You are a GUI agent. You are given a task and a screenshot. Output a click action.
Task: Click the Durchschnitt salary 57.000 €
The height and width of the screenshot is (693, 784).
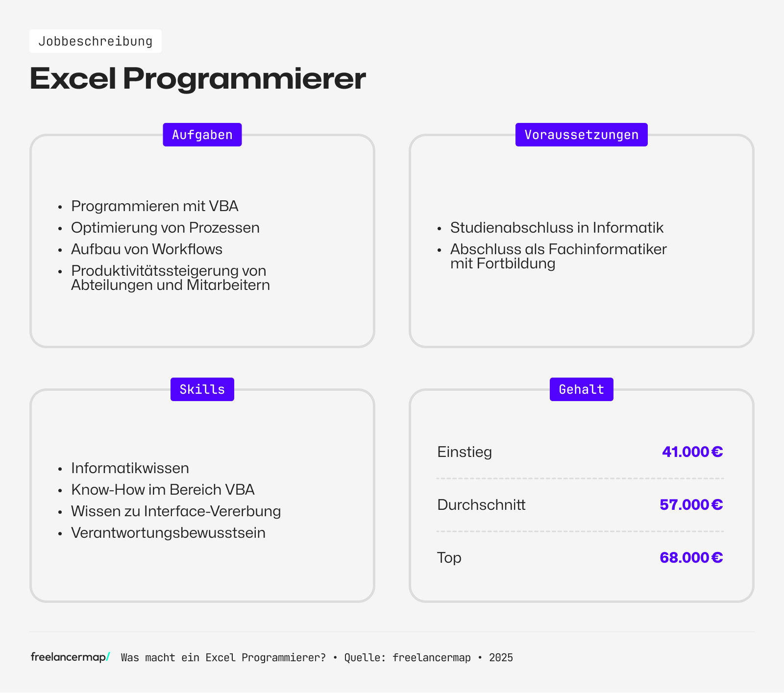[x=691, y=504]
